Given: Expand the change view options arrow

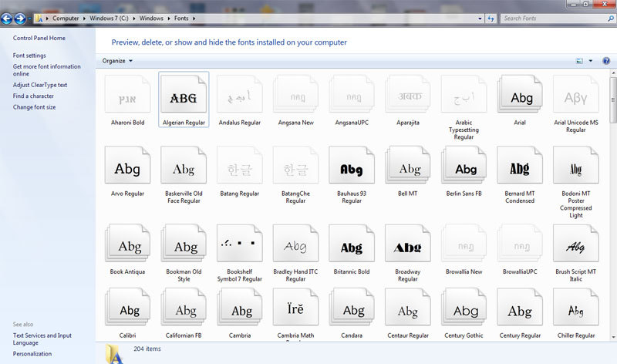Looking at the screenshot, I should pyautogui.click(x=591, y=61).
